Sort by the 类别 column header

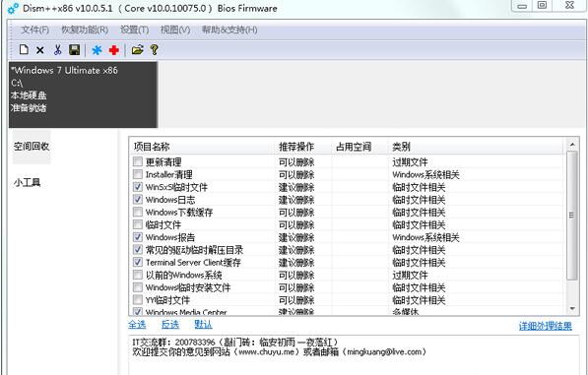point(476,147)
